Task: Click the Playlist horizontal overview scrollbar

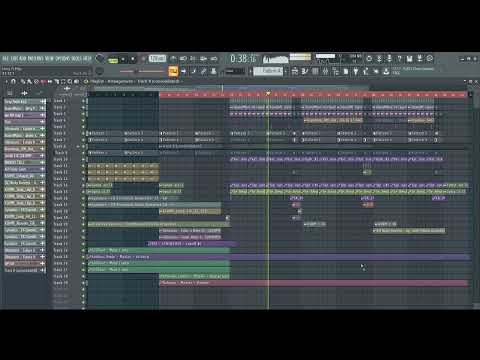Action: (x=230, y=88)
